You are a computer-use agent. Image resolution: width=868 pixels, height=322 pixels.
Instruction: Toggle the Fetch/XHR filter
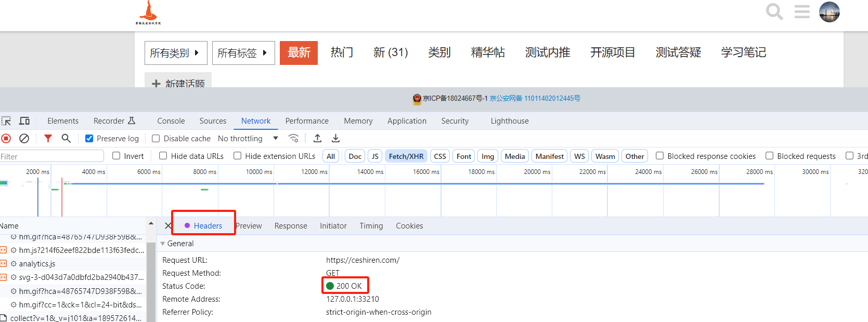(x=406, y=156)
